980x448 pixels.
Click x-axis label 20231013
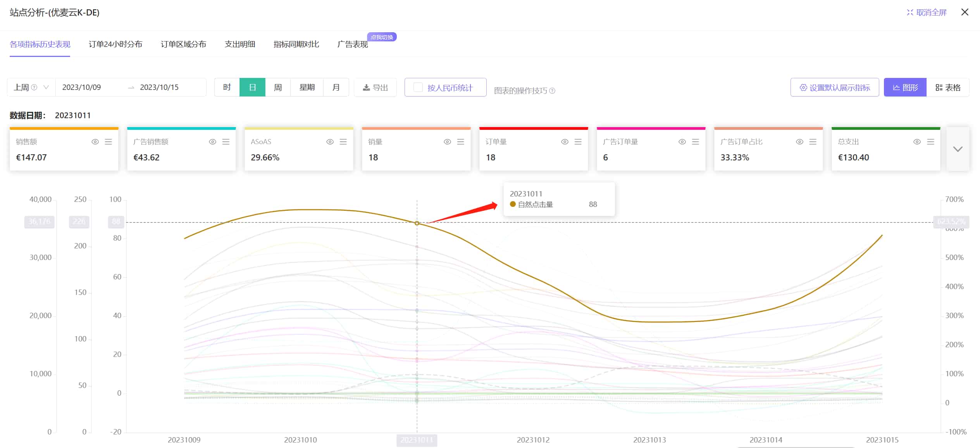pos(649,440)
